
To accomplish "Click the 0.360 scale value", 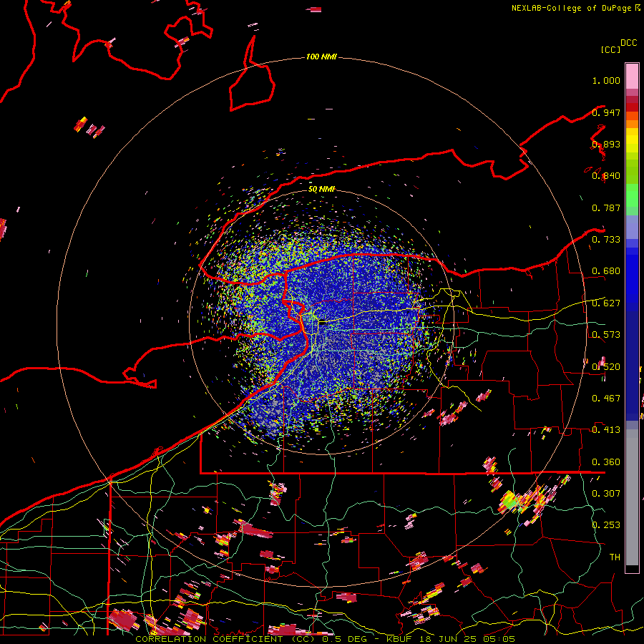I will [x=606, y=462].
